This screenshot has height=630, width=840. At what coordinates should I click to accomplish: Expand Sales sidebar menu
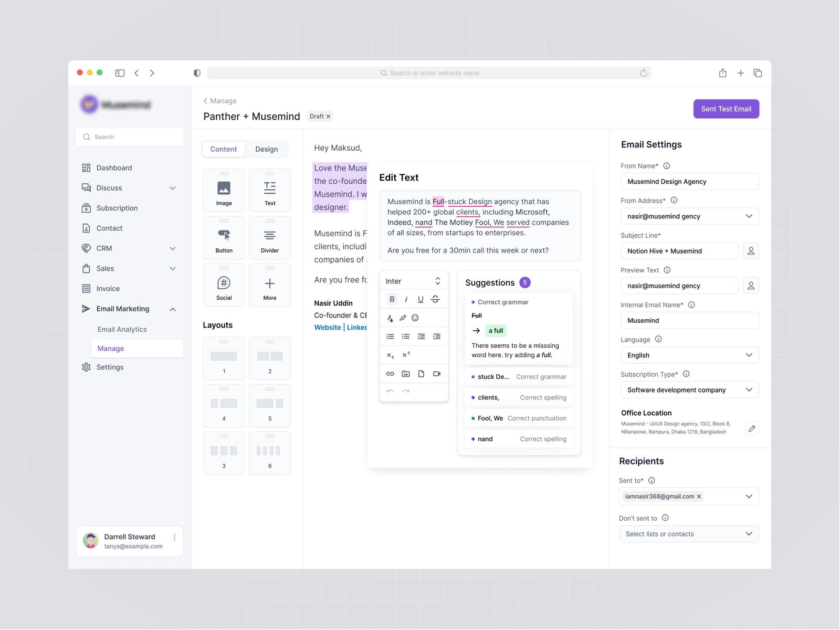[172, 269]
